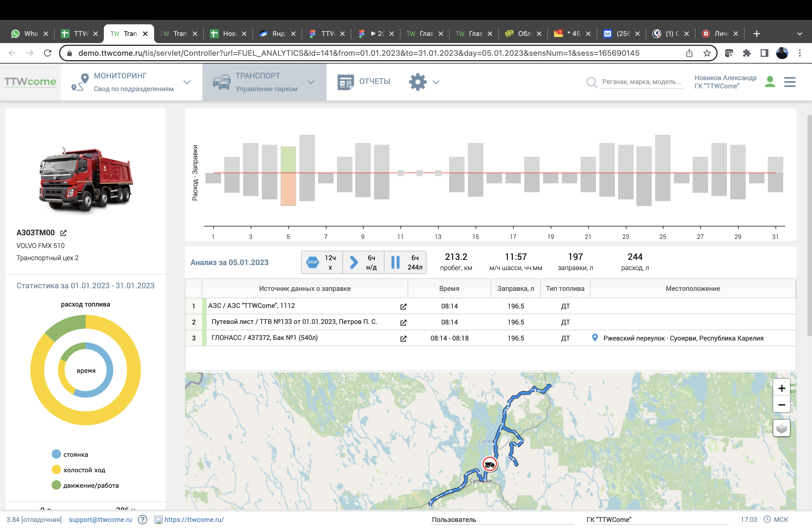
Task: Open the support@ttwcome.ru email link
Action: tap(100, 519)
